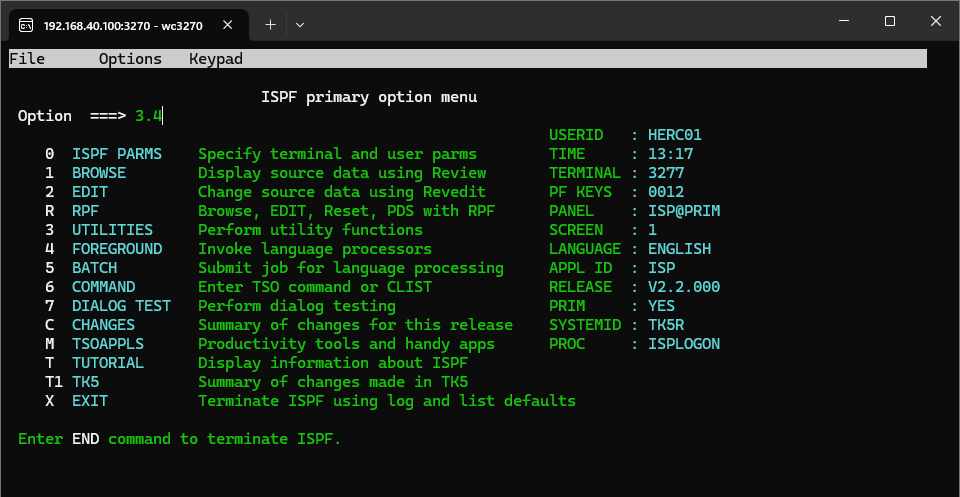Viewport: 960px width, 497px height.
Task: Click the LANGUAGE value ENGLISH
Action: coord(680,249)
